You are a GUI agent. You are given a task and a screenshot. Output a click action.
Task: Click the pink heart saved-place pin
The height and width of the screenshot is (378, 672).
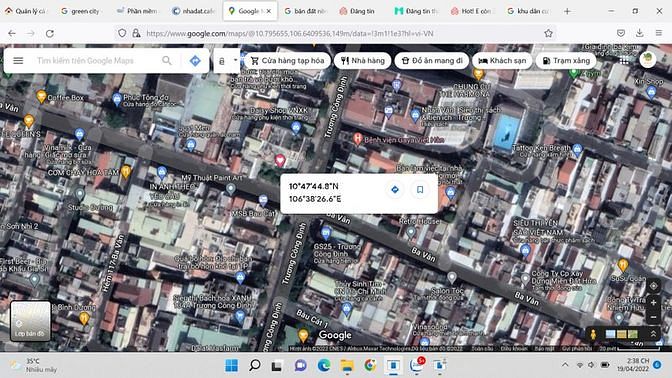click(x=280, y=160)
